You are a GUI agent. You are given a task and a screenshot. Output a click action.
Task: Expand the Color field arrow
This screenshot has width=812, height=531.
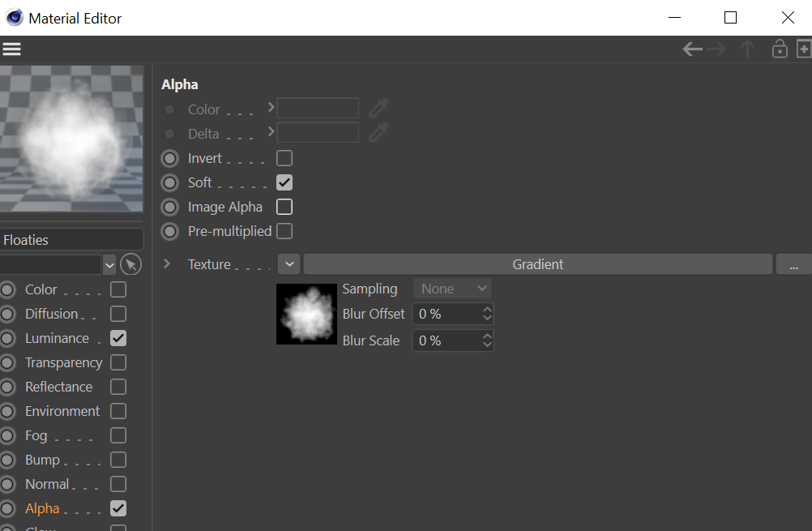tap(271, 107)
